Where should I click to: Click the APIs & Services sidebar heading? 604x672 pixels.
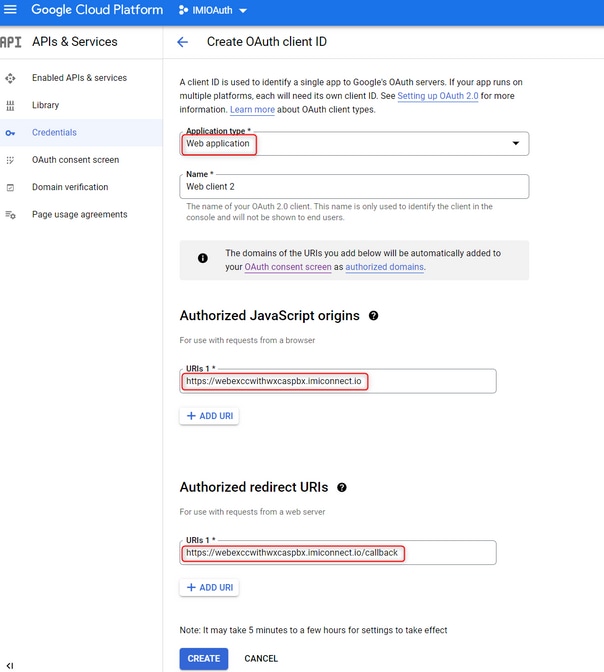point(75,42)
